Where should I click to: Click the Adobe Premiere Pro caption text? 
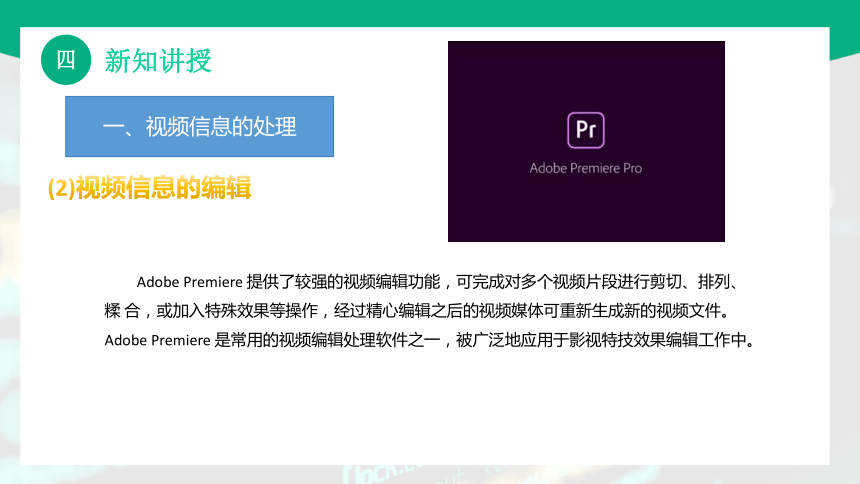pyautogui.click(x=586, y=168)
